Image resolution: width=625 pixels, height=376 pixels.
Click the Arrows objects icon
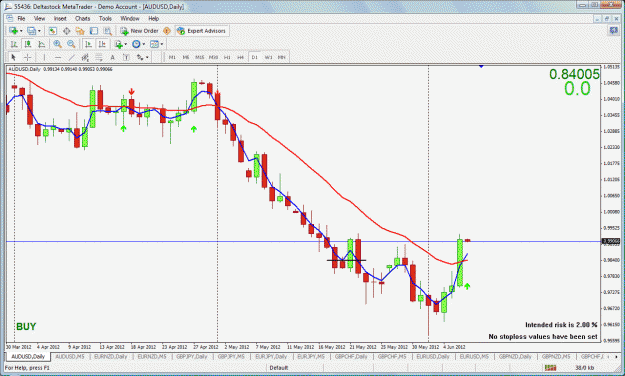[140, 57]
